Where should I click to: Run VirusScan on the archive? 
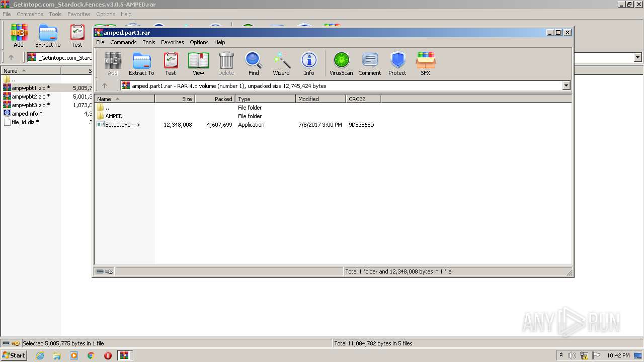coord(341,63)
